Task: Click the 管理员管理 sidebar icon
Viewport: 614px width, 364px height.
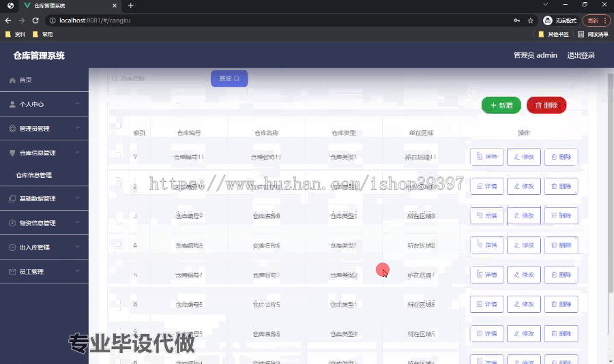Action: point(12,128)
